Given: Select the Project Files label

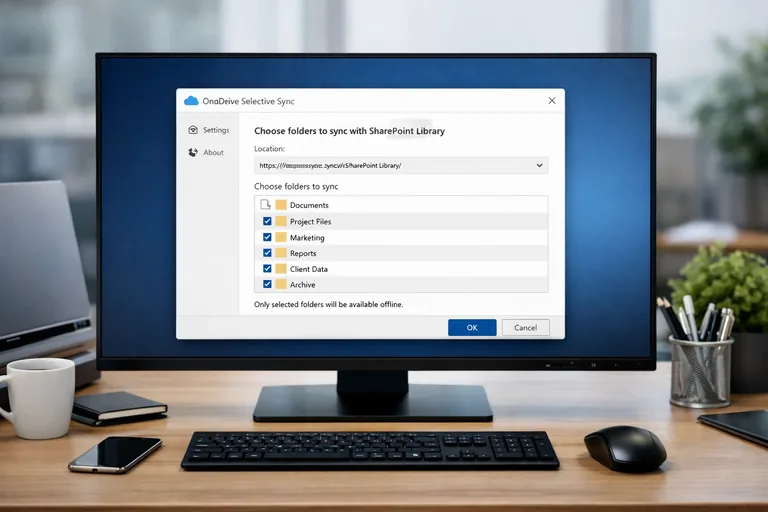Looking at the screenshot, I should coord(311,221).
